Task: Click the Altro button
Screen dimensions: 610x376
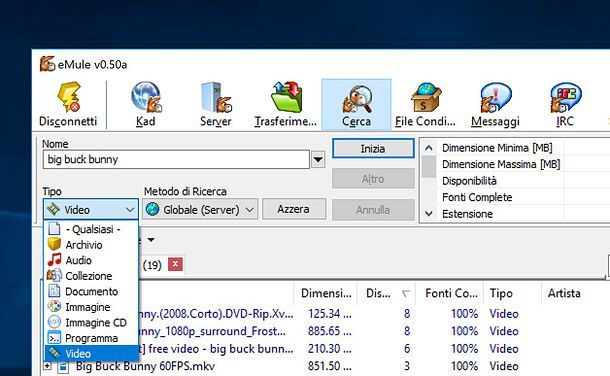Action: [x=373, y=179]
